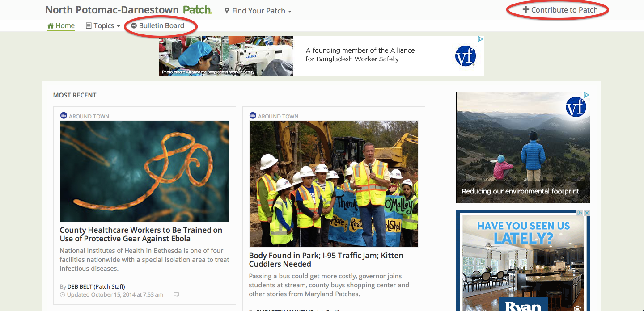
Task: Click the Around Town icon above Ebola story
Action: click(64, 116)
